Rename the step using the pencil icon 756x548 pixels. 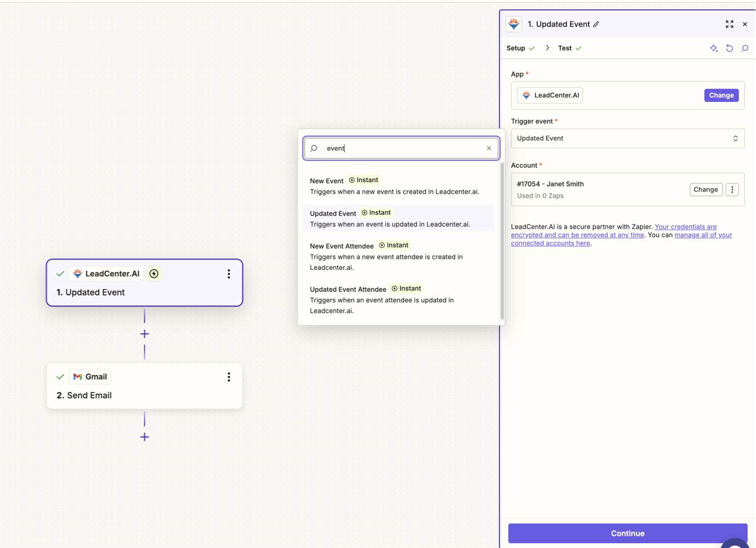598,24
